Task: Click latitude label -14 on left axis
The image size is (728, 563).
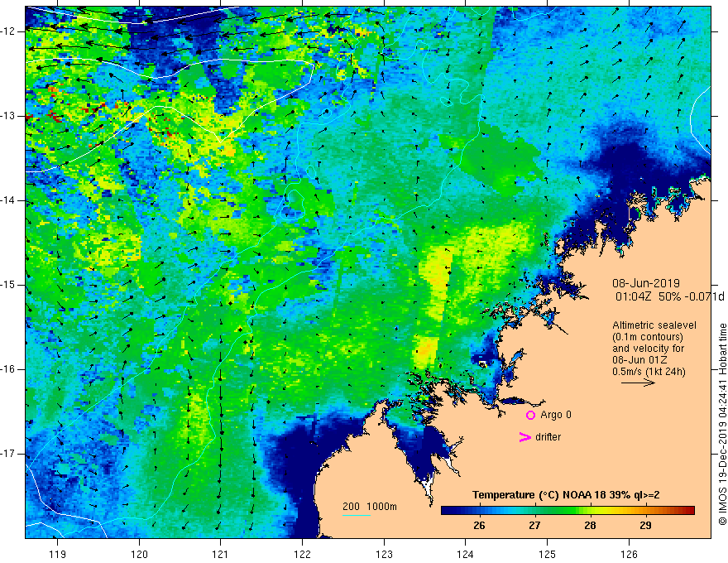Action: [x=9, y=200]
